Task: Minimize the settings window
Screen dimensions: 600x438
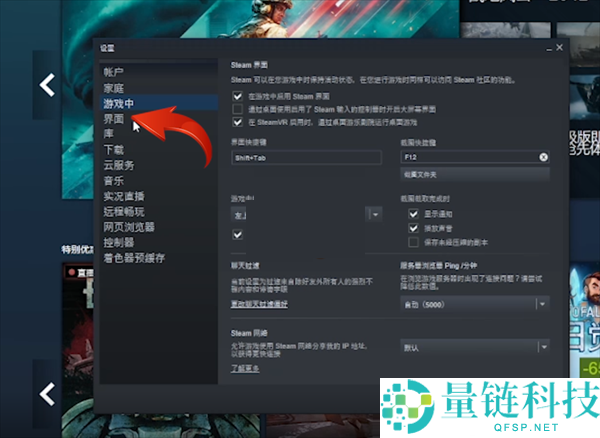Action: [546, 47]
